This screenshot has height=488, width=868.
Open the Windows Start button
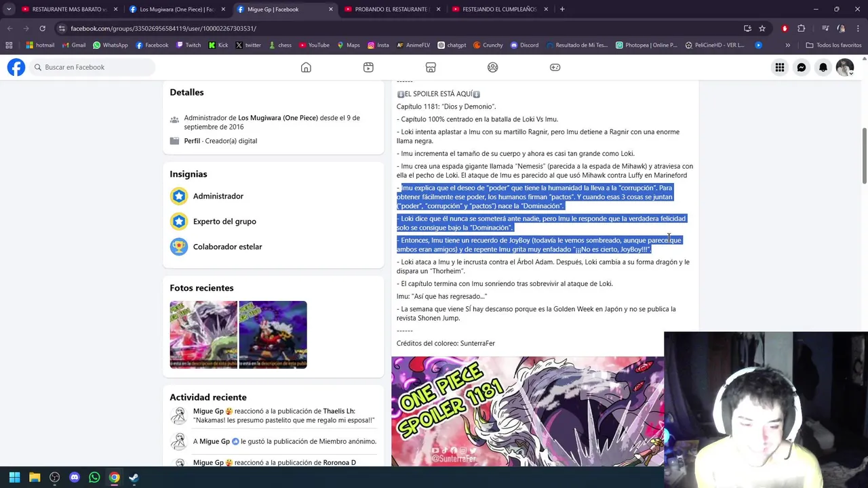(14, 477)
